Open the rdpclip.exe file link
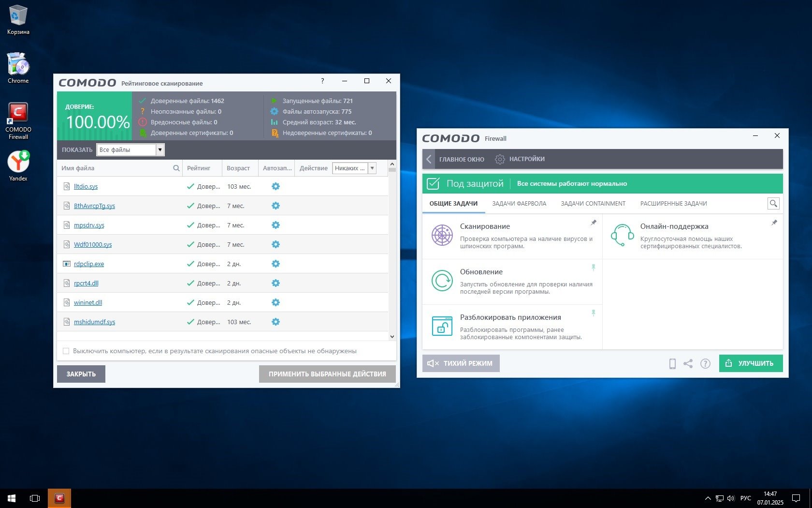 89,264
